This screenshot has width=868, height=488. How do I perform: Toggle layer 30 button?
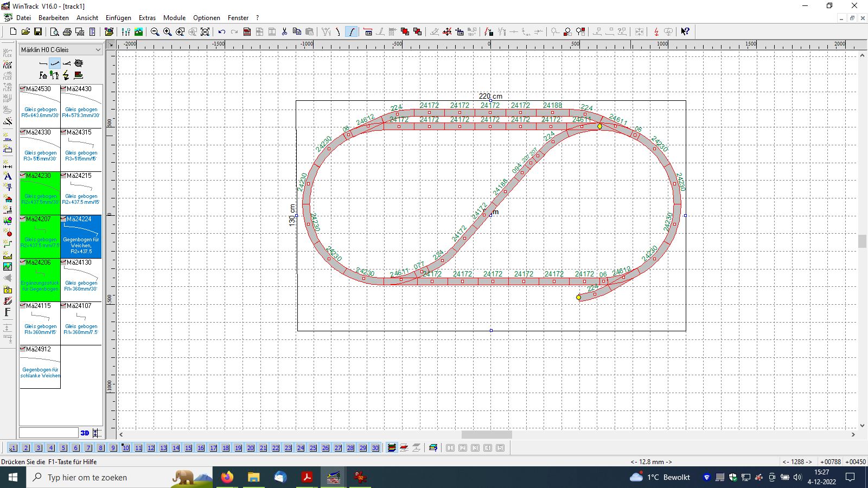375,448
